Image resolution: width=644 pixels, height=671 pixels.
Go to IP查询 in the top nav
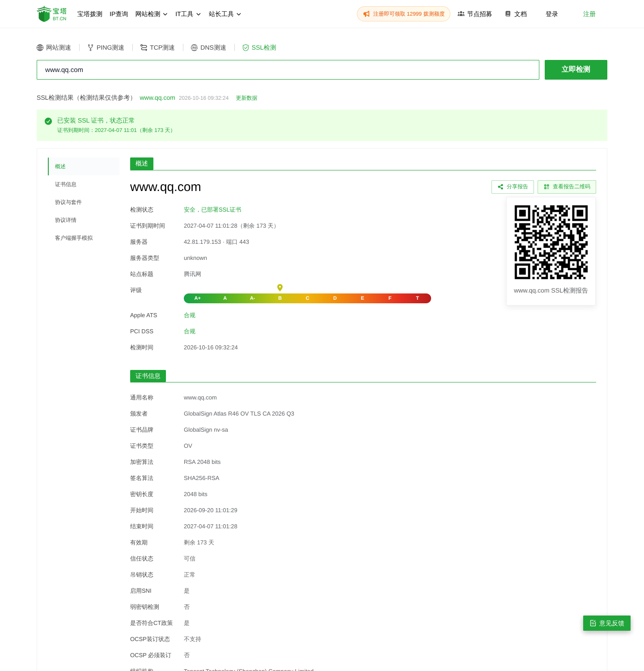119,14
